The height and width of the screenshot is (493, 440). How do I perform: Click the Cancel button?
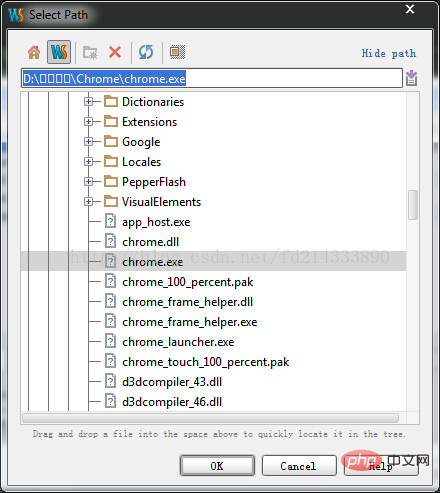click(299, 466)
